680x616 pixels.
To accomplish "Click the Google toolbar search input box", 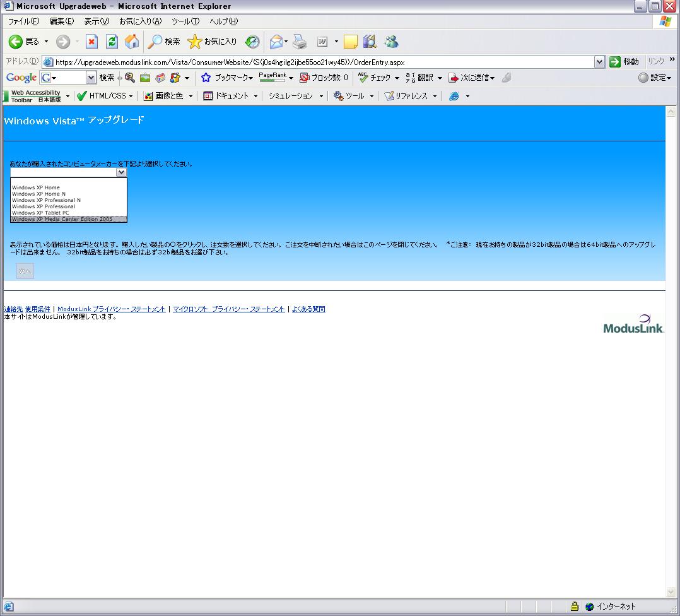I will [x=63, y=78].
